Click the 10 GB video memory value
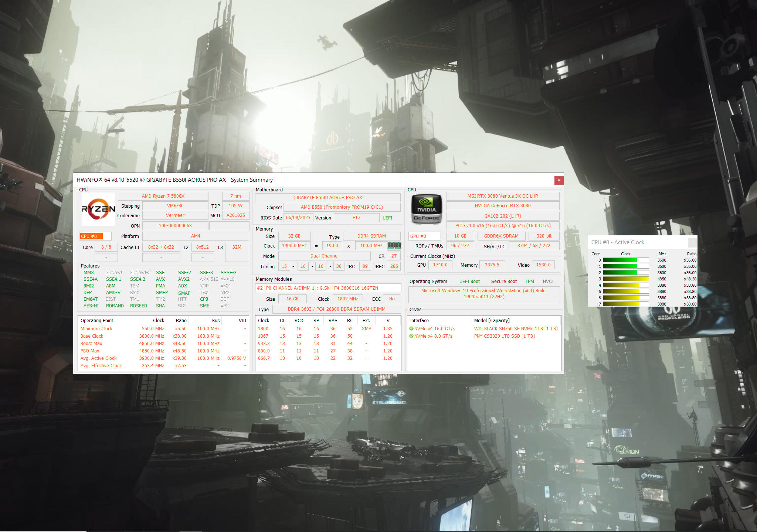This screenshot has height=532, width=757. tap(460, 236)
